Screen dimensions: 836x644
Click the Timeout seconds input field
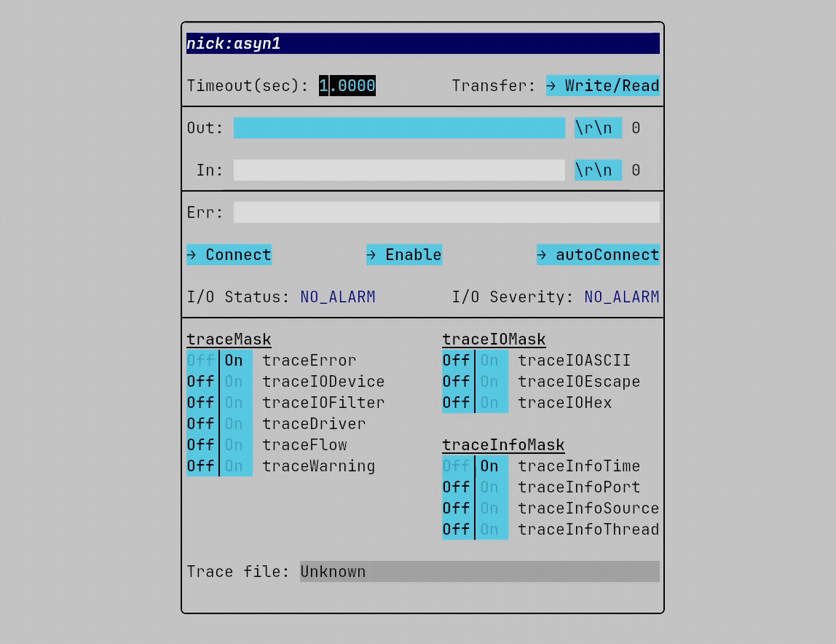(347, 86)
